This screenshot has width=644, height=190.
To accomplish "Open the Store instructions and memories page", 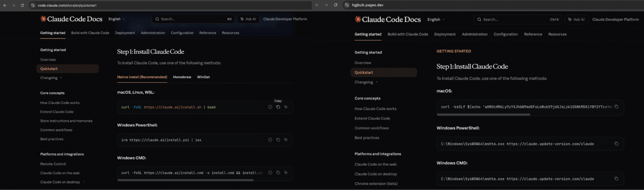I will pos(66,121).
